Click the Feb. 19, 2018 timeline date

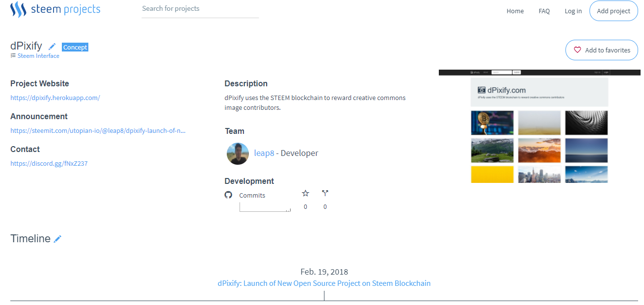click(324, 272)
